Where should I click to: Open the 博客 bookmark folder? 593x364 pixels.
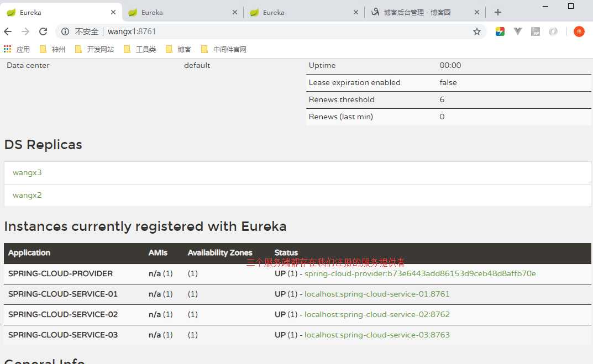pyautogui.click(x=179, y=49)
